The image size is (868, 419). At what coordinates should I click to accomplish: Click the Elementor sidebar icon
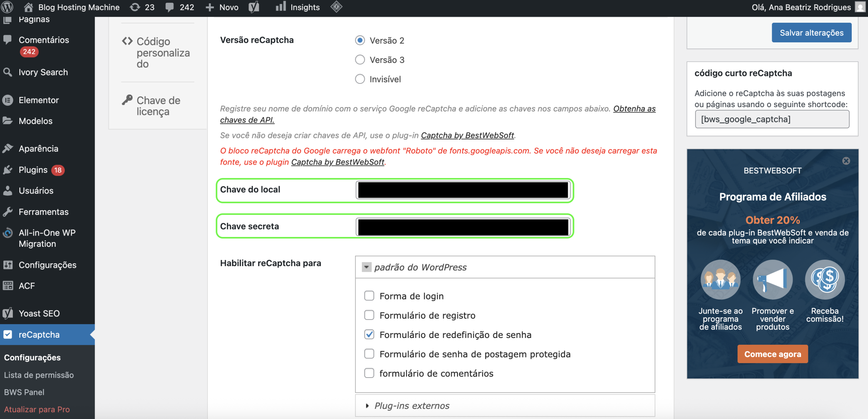(7, 100)
